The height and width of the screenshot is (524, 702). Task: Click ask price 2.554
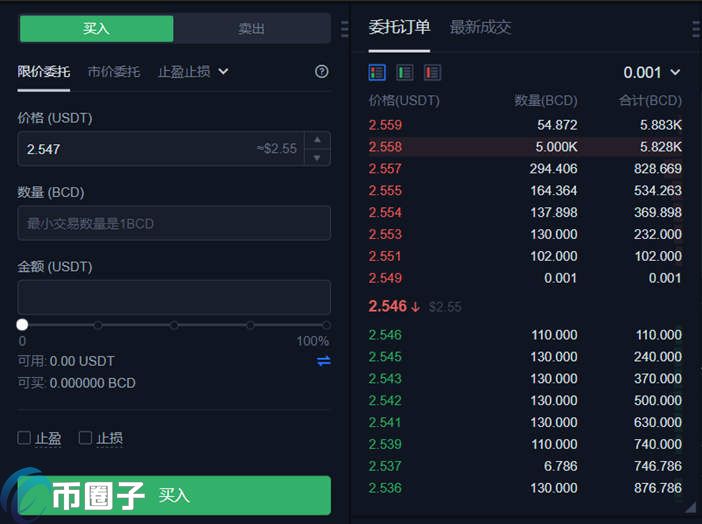pos(385,213)
